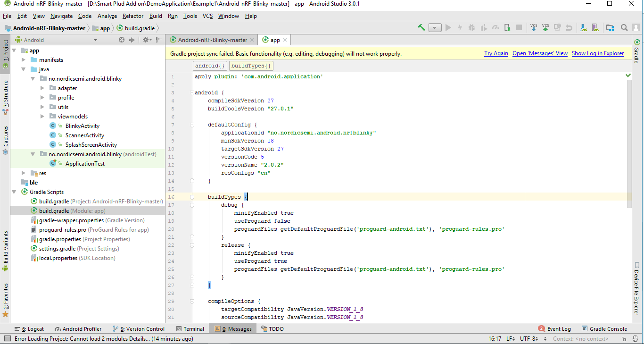Open Search Everywhere with the magnifier icon
The height and width of the screenshot is (344, 644).
click(x=624, y=27)
